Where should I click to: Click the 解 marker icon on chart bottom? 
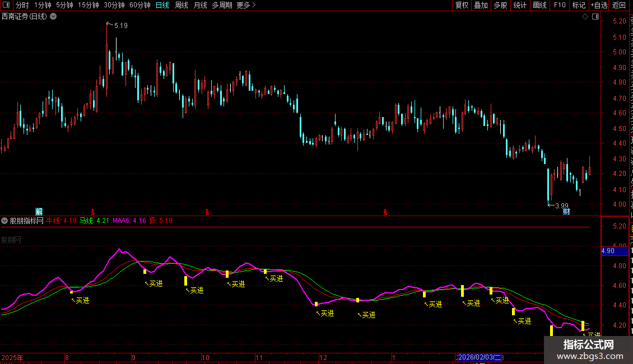pos(39,212)
